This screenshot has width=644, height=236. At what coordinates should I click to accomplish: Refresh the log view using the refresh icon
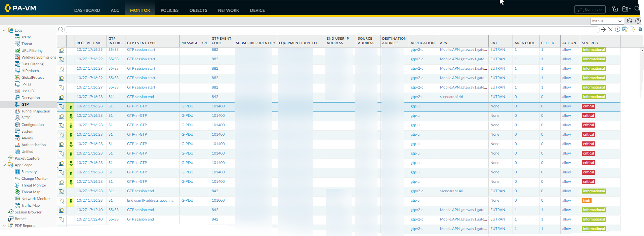[x=630, y=21]
